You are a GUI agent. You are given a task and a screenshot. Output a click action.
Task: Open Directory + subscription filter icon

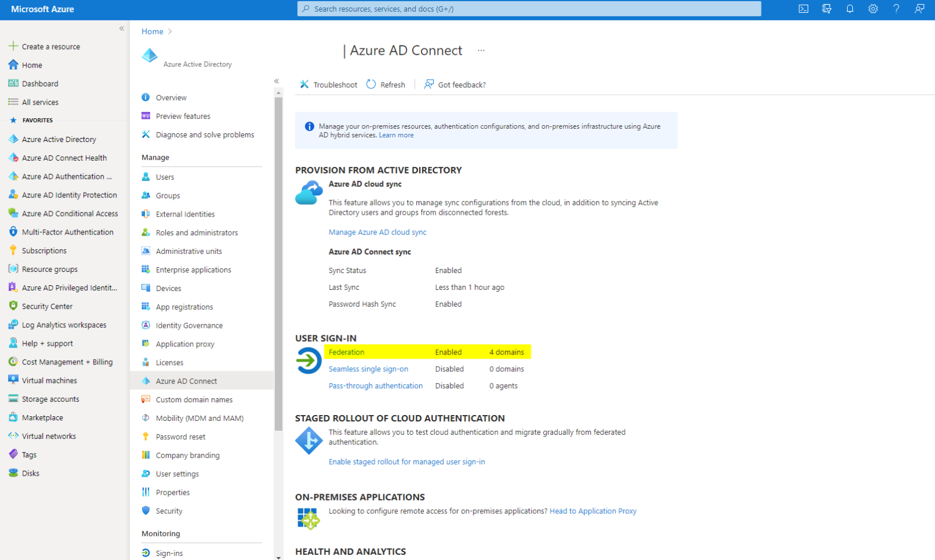(827, 9)
